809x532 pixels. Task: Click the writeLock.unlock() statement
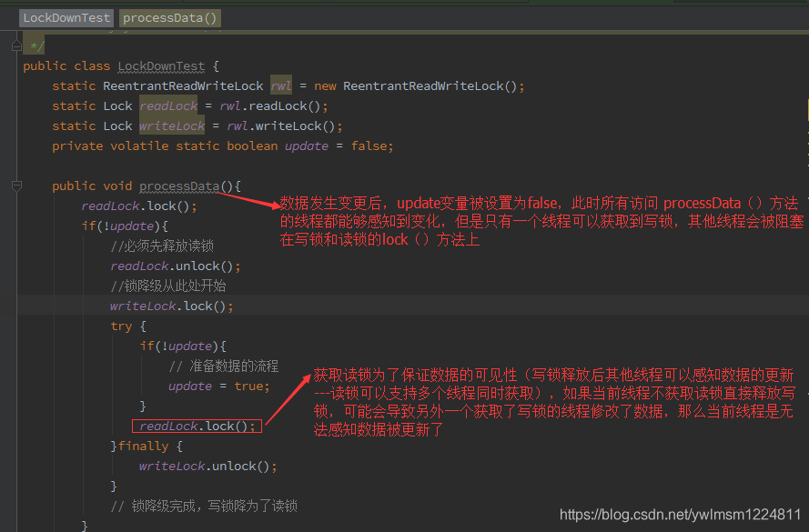pos(207,466)
